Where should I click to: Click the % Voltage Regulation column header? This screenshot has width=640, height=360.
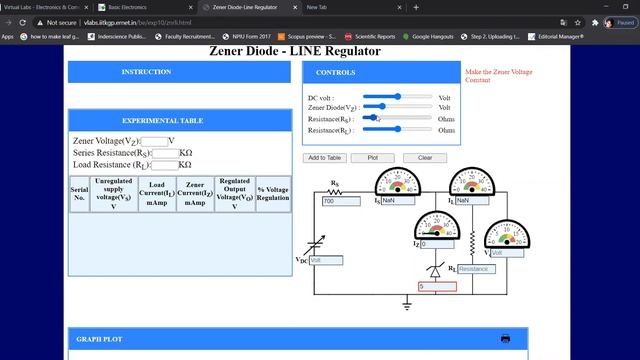(x=273, y=194)
